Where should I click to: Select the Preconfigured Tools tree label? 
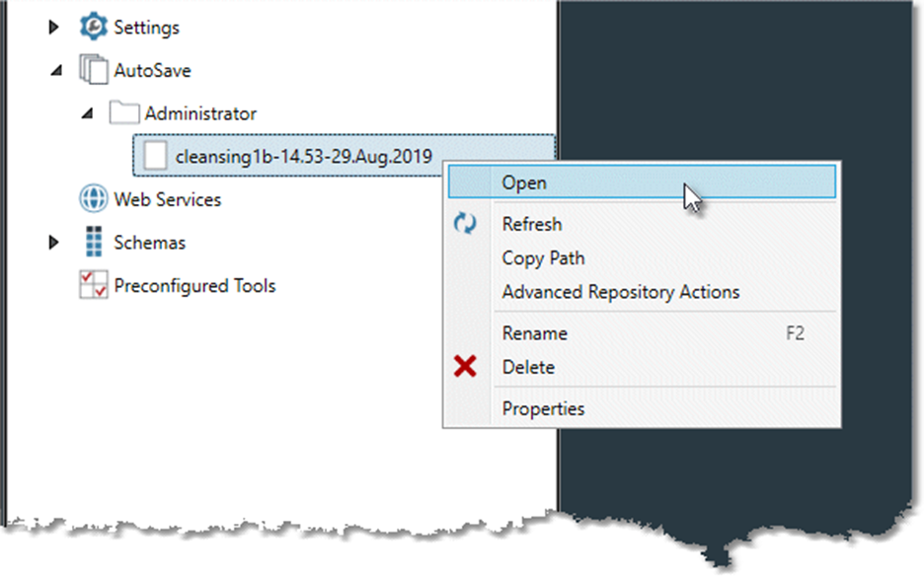coord(194,286)
